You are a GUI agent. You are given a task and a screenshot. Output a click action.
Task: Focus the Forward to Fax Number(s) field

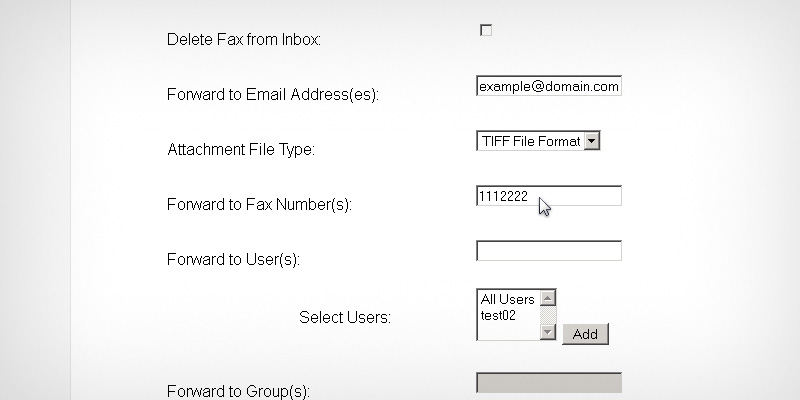click(548, 196)
